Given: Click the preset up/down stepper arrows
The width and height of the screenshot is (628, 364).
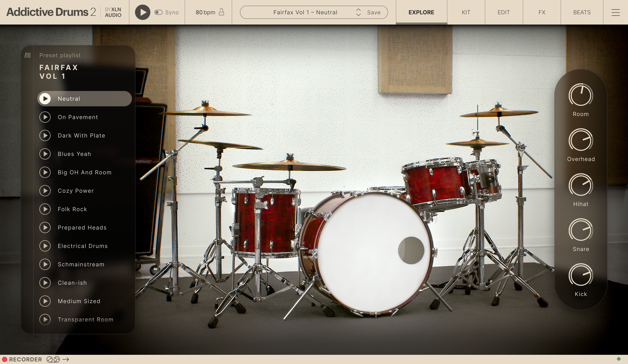Looking at the screenshot, I should 358,12.
